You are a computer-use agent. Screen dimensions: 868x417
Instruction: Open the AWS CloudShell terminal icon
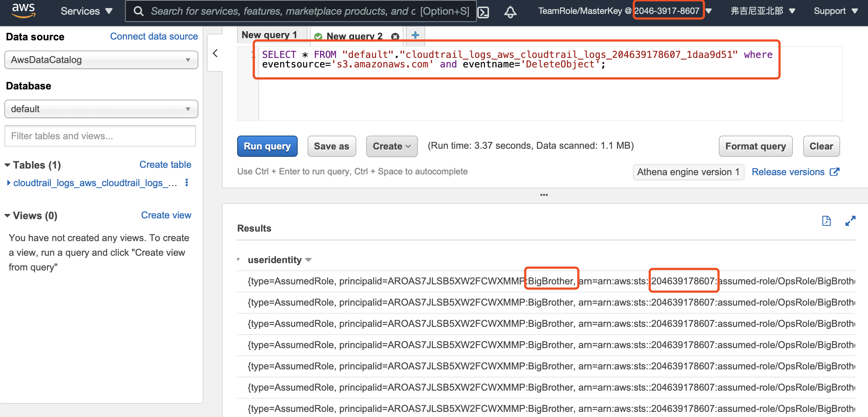[483, 12]
